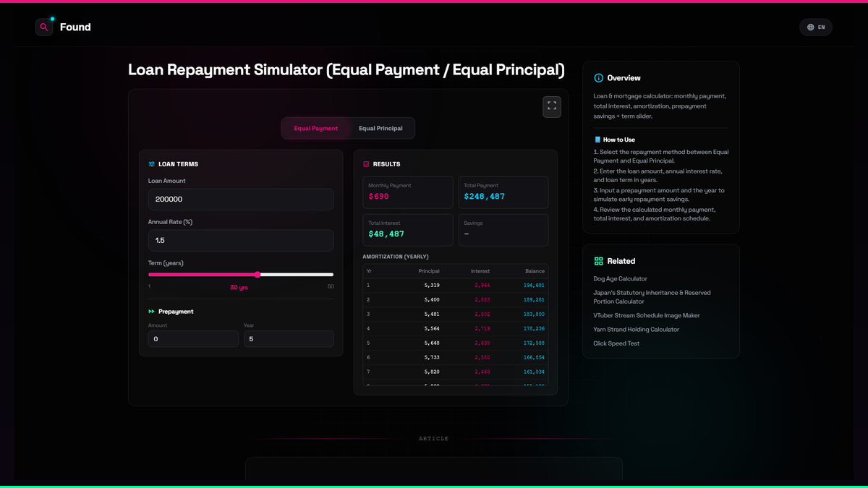Focus the Annual Rate input field

pos(241,240)
